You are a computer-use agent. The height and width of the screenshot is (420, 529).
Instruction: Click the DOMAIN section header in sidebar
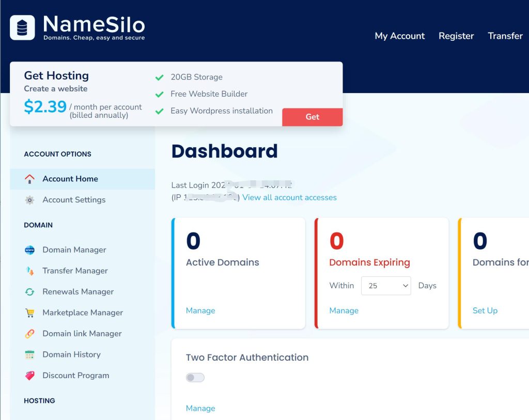pos(38,225)
